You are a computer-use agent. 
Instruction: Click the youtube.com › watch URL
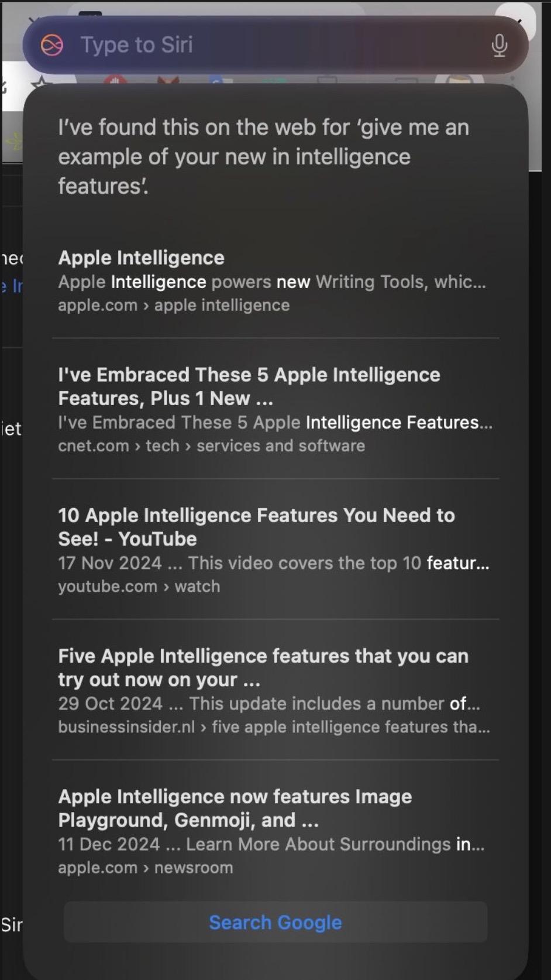[x=139, y=586]
